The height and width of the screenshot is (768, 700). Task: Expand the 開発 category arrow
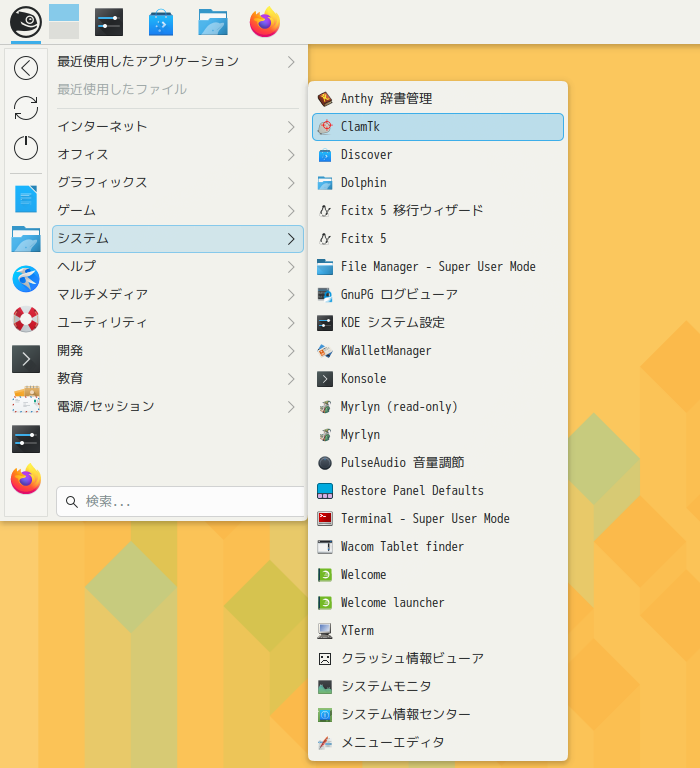(x=291, y=351)
